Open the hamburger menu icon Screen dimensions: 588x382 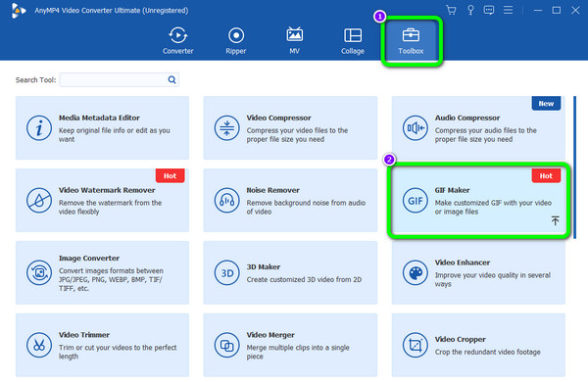pyautogui.click(x=508, y=10)
